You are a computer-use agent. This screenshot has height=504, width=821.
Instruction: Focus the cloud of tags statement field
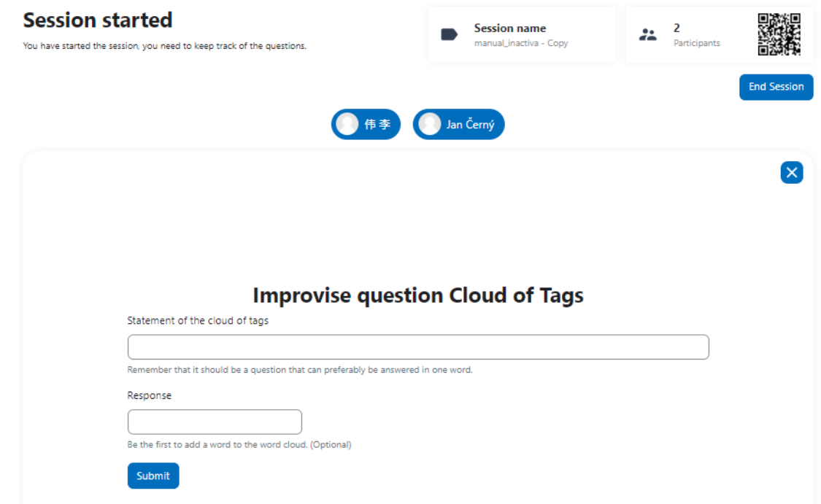click(x=418, y=347)
